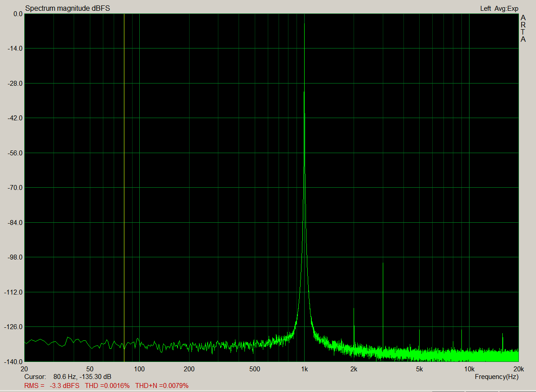
Task: Click the "100" frequency axis label
Action: point(139,369)
